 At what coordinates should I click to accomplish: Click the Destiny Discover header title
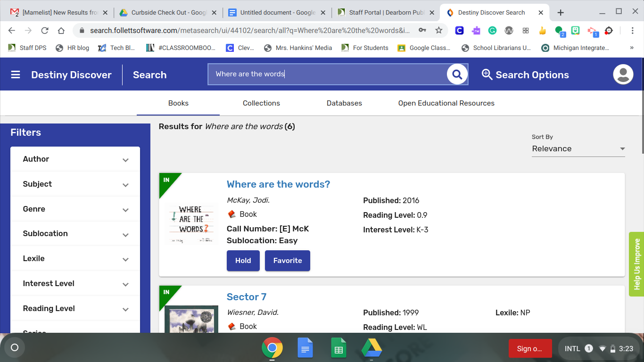[72, 75]
